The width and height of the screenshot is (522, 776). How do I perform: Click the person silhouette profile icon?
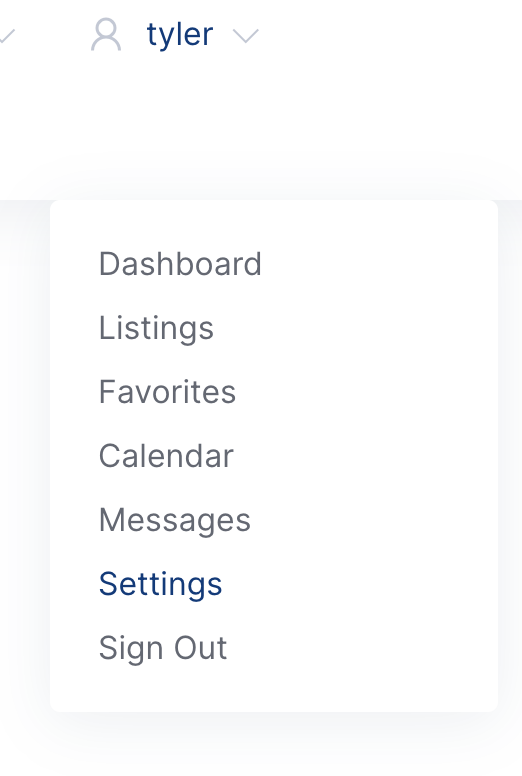(x=106, y=35)
